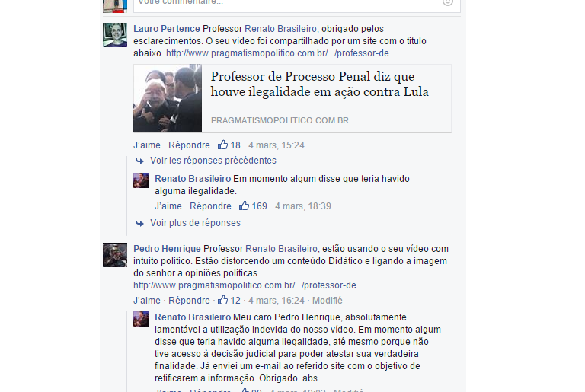View edit history via 'Modifié' on Pedro's comment

(328, 300)
